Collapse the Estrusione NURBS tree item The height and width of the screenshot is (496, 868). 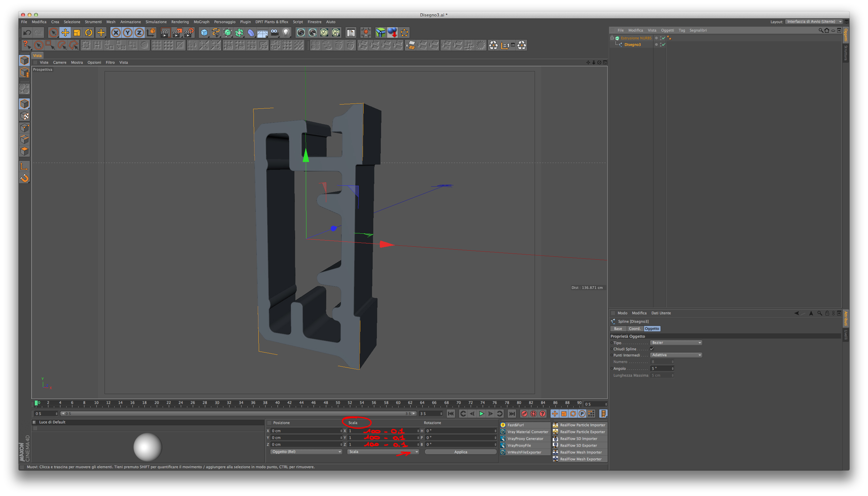612,38
